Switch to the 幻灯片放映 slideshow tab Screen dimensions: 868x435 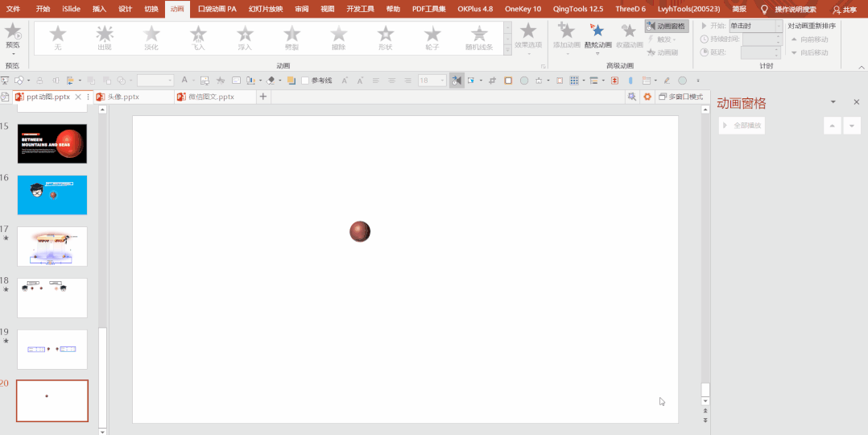[266, 9]
